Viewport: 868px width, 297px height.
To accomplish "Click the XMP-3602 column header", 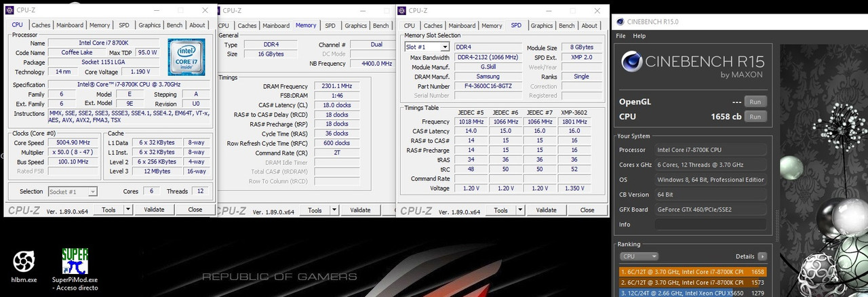I will pyautogui.click(x=574, y=113).
